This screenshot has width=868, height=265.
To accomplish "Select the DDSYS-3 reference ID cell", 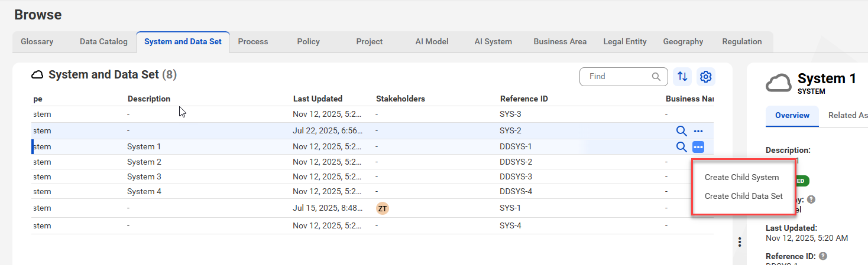I will (516, 177).
